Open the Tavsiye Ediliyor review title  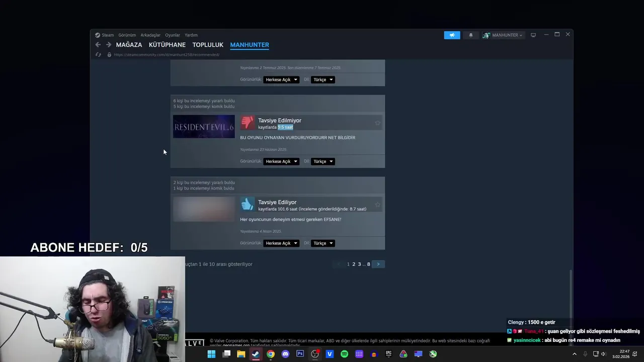pyautogui.click(x=277, y=202)
